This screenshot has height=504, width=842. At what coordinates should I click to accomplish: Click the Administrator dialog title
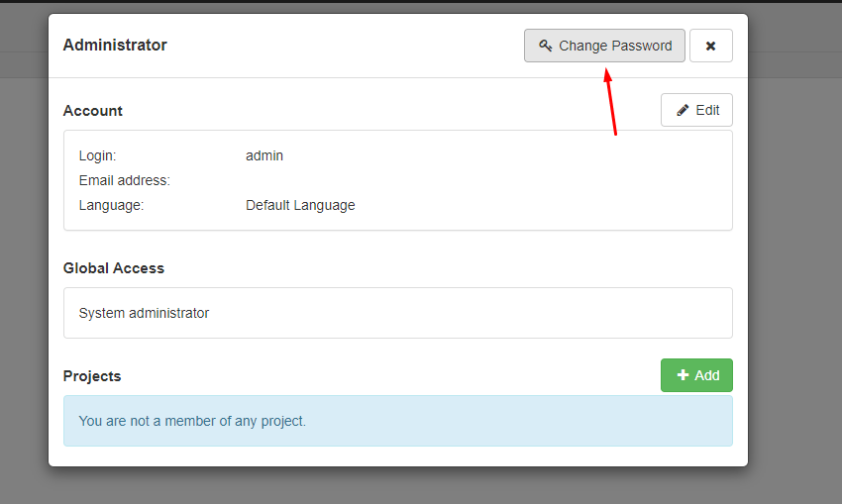[115, 45]
